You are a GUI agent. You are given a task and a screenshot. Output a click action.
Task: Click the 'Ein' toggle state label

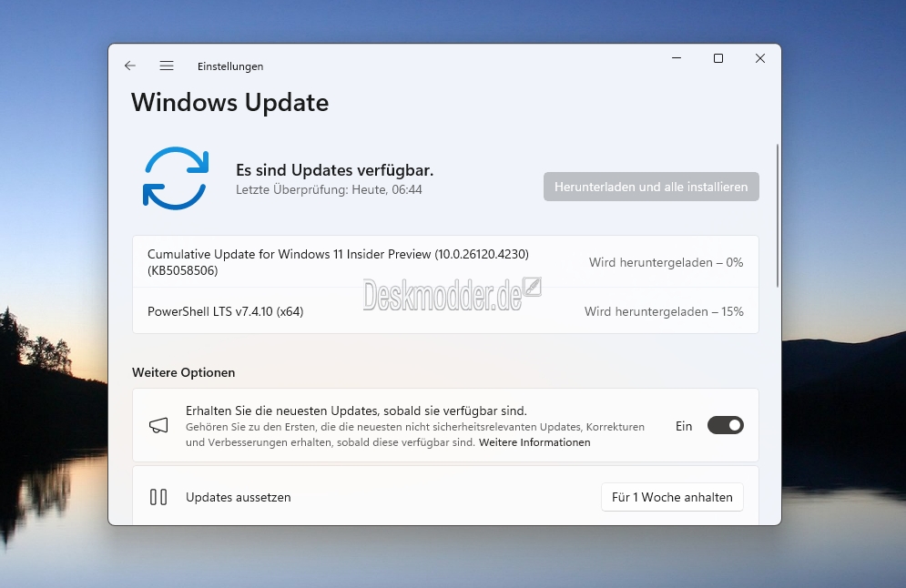[x=684, y=426]
